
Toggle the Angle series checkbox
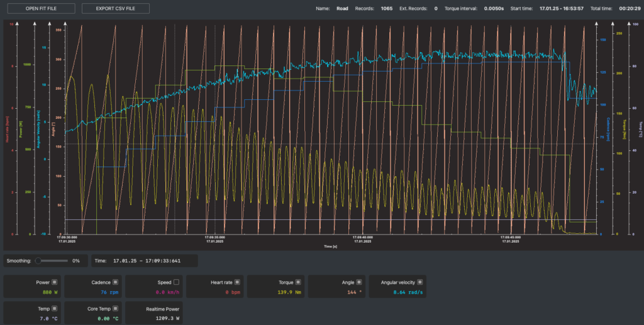358,282
